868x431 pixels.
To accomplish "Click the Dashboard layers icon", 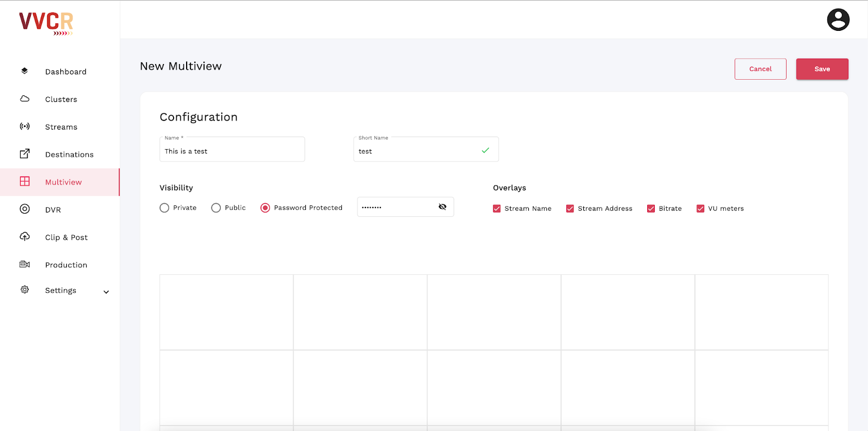I will (24, 71).
